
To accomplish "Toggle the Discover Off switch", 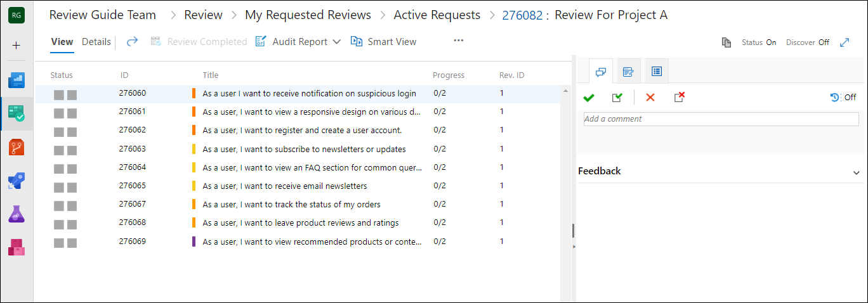I will (808, 42).
